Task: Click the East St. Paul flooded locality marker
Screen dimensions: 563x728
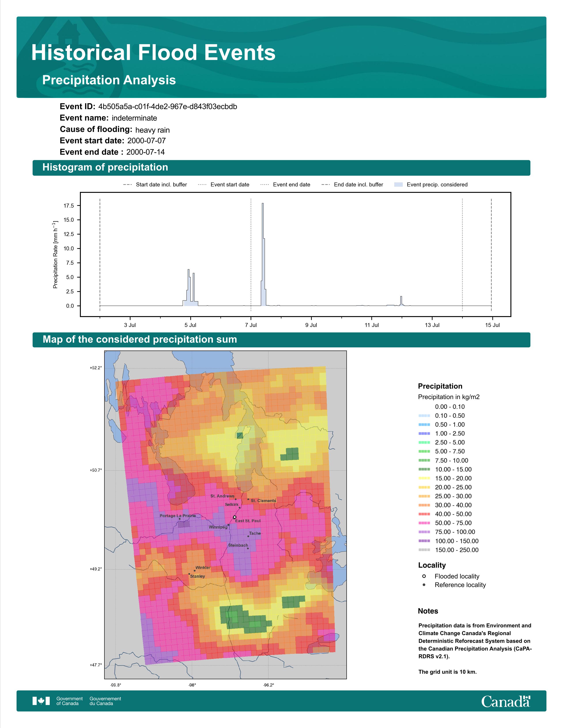Action: (234, 517)
